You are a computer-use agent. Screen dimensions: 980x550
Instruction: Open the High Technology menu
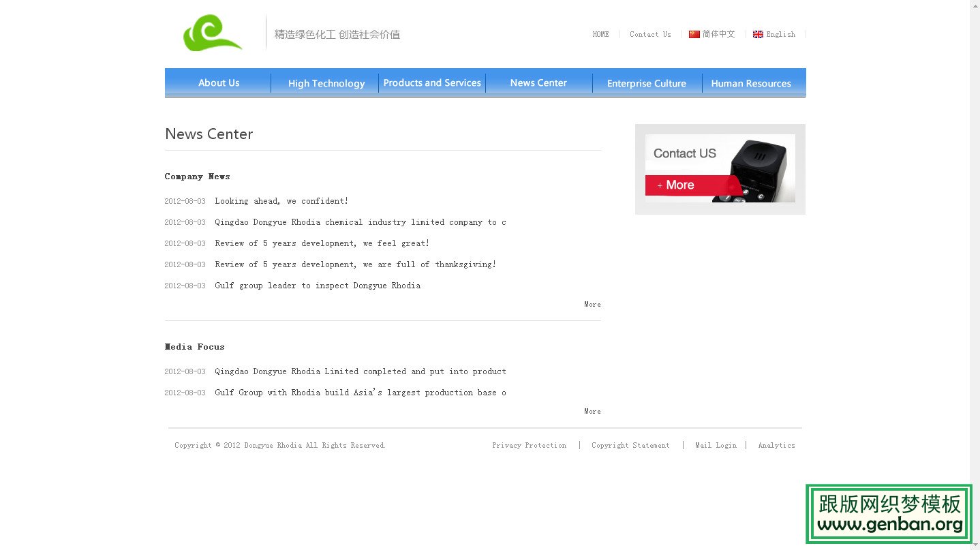326,82
